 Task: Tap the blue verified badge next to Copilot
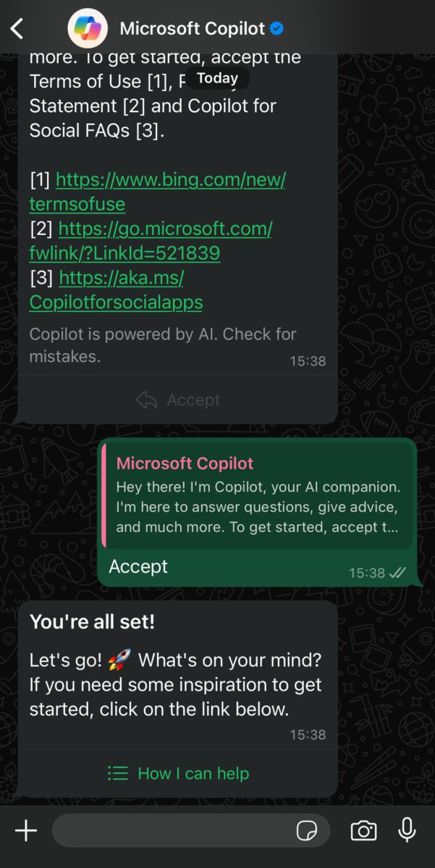point(275,28)
